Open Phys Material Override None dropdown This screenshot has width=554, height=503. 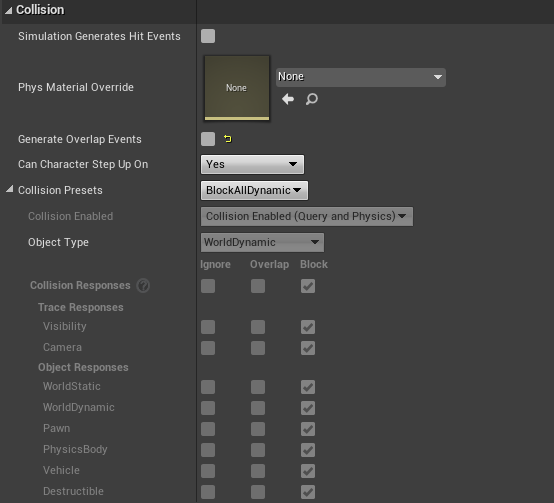coord(360,77)
